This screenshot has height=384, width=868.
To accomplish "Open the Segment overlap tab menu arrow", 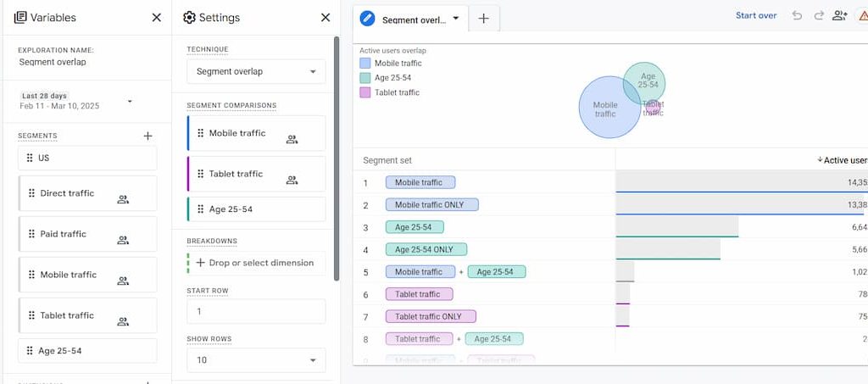I will coord(456,18).
